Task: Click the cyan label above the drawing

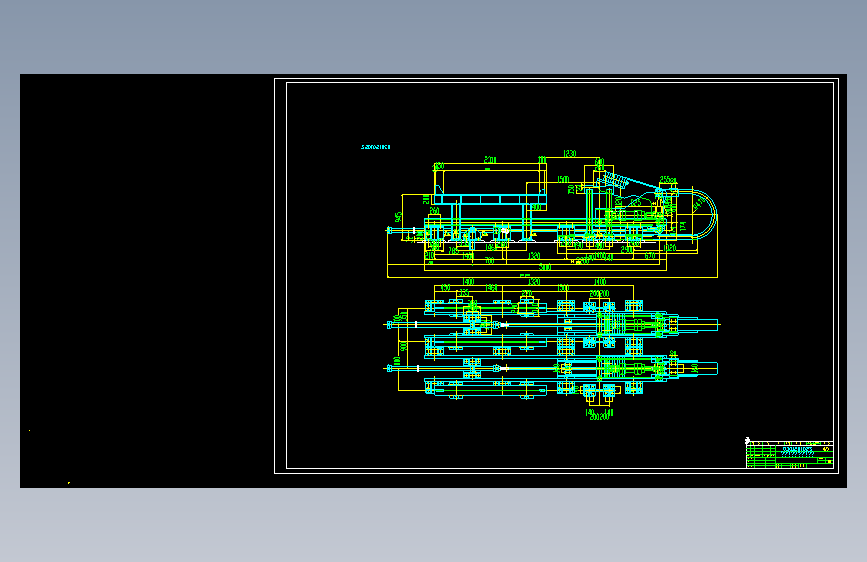Action: point(375,147)
